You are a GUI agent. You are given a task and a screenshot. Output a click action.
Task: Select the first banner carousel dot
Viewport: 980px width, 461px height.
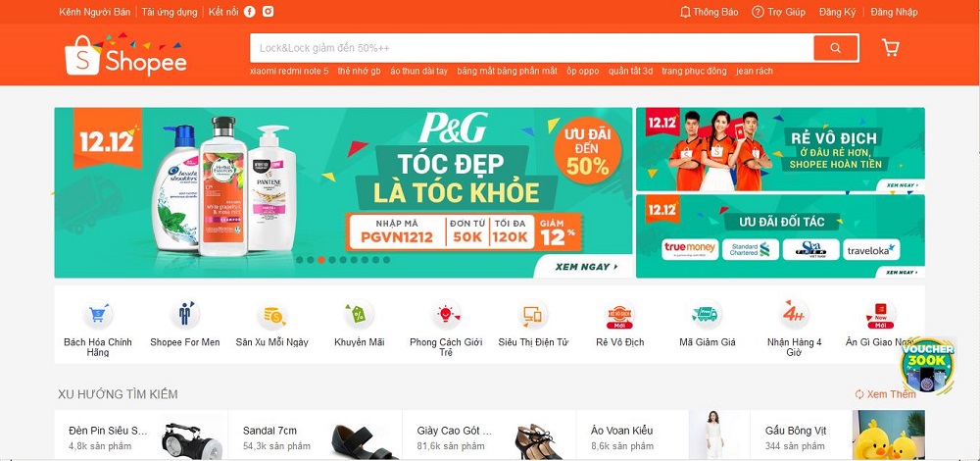coord(299,260)
